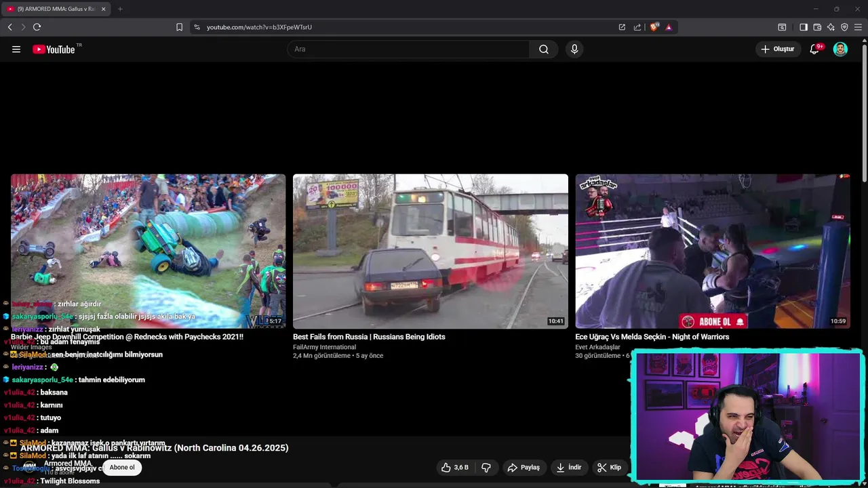
Task: Open the Best Fails from Russia thumbnail
Action: click(431, 251)
